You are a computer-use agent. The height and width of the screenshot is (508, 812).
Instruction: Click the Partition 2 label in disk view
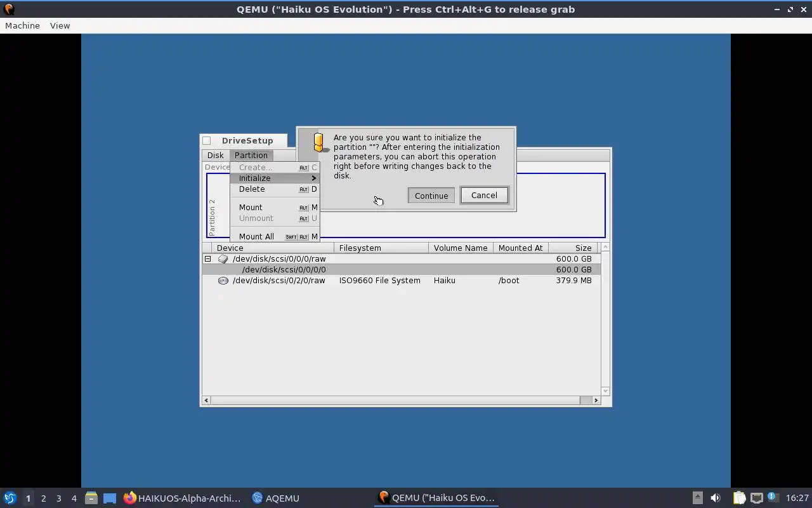(212, 217)
